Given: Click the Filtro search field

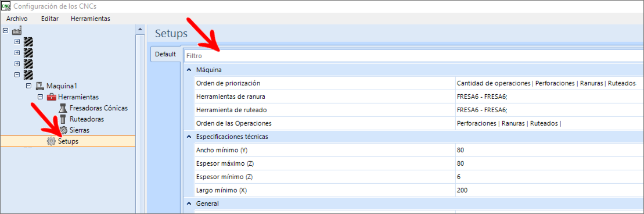Looking at the screenshot, I should tap(413, 55).
